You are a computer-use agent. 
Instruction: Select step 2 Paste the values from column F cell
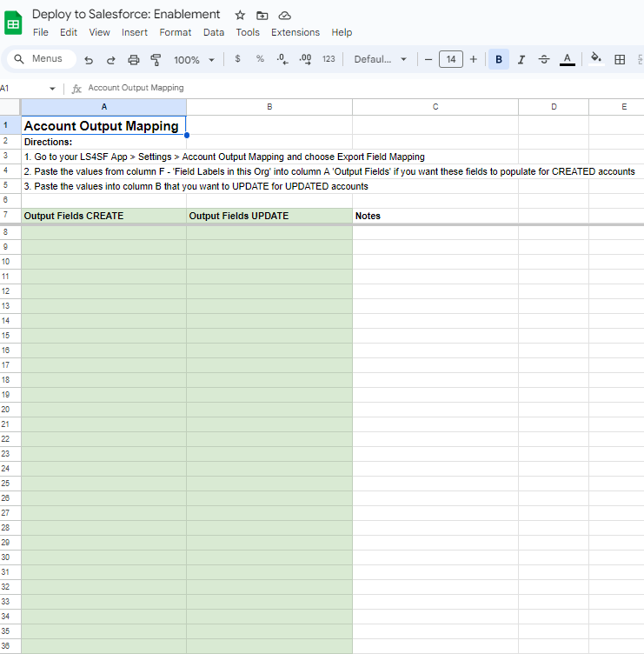click(x=103, y=171)
